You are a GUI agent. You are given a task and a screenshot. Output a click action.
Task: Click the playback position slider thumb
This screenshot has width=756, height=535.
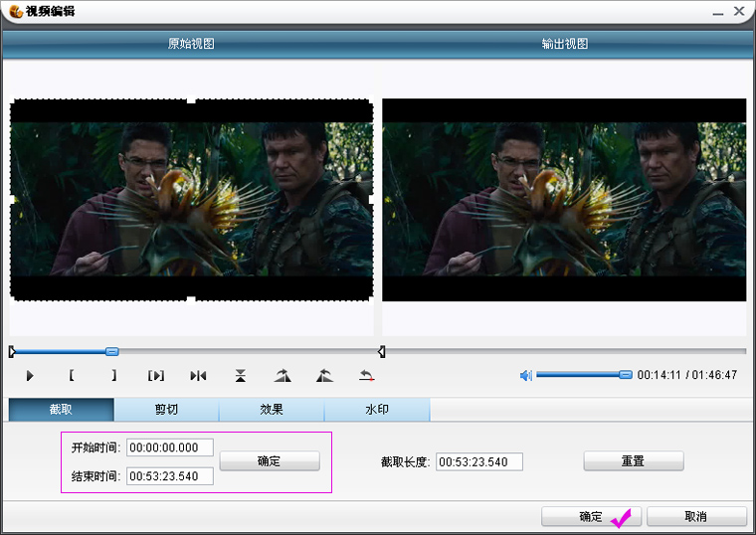tap(111, 351)
